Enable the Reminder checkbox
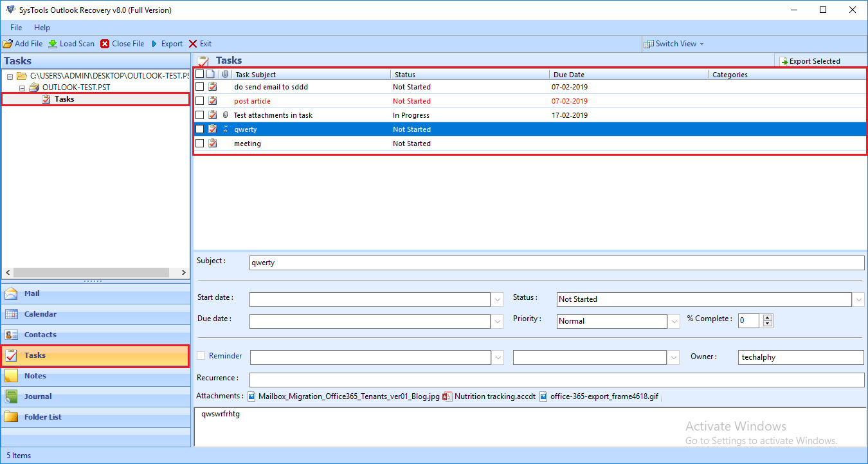The width and height of the screenshot is (868, 464). pyautogui.click(x=201, y=356)
